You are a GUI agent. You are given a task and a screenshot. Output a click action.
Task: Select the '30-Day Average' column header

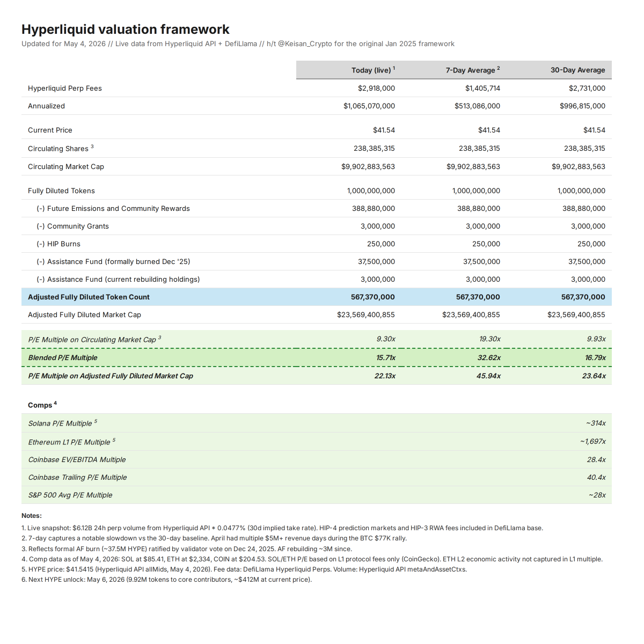577,70
